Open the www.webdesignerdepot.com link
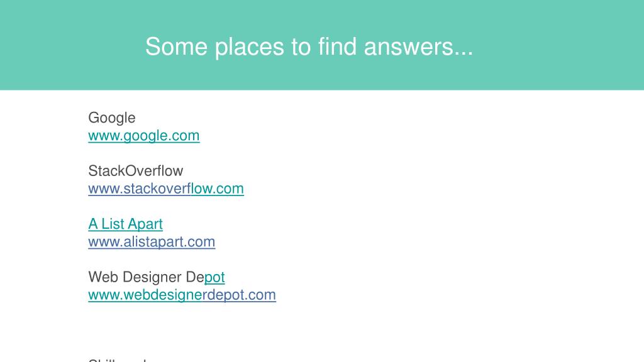The image size is (644, 362). click(182, 295)
